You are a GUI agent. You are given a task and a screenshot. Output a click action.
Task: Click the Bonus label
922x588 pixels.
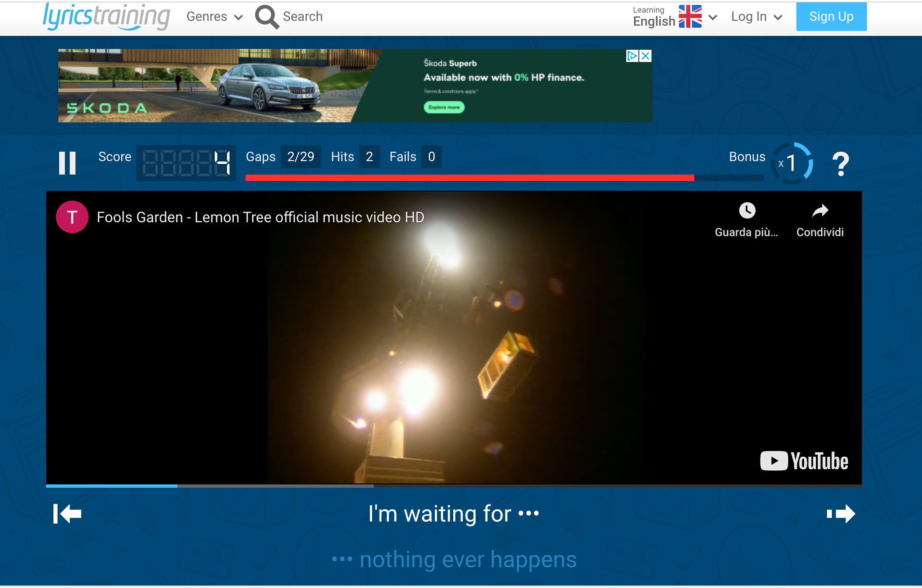(747, 157)
